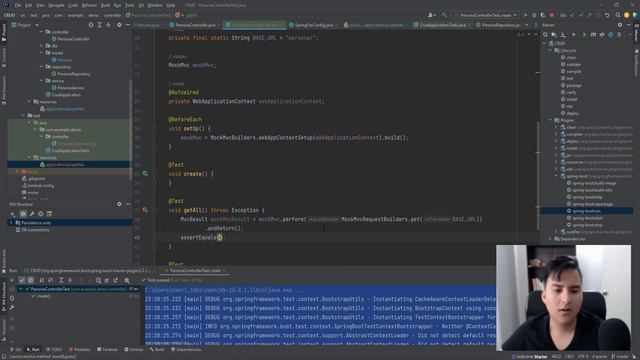The width and height of the screenshot is (640, 360).
Task: Click Select Opened File target icon in Project panel
Action: pos(91,25)
